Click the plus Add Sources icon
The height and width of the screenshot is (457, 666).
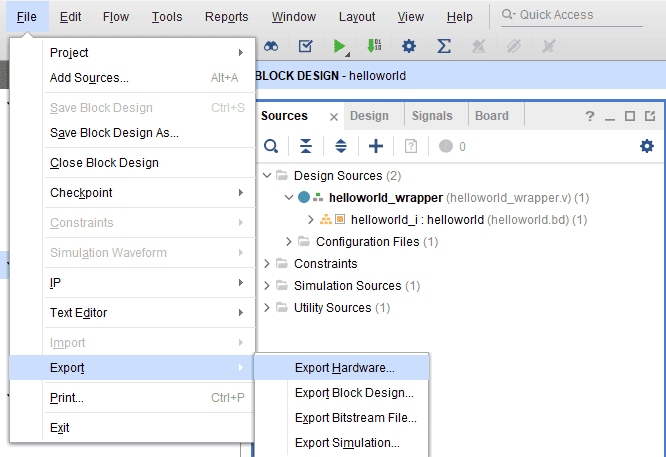[376, 146]
